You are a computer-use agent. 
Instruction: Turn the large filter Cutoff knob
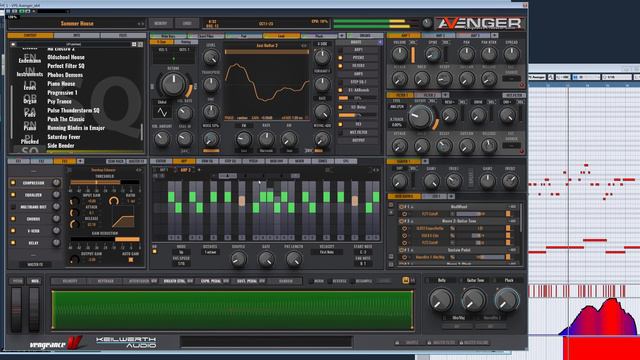pos(420,117)
